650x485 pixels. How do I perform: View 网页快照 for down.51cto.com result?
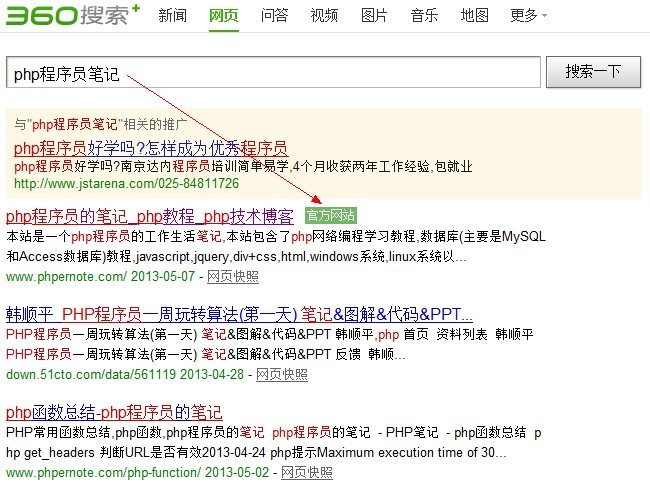click(282, 374)
